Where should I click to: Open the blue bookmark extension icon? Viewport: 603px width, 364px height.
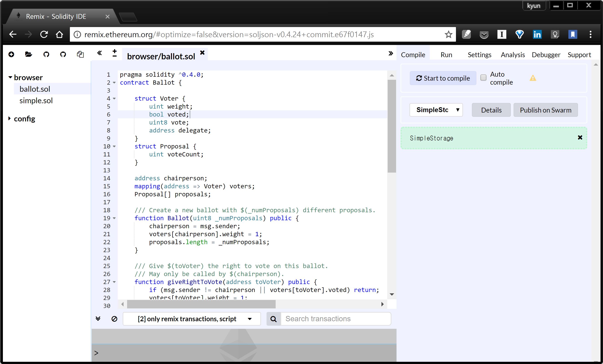573,35
